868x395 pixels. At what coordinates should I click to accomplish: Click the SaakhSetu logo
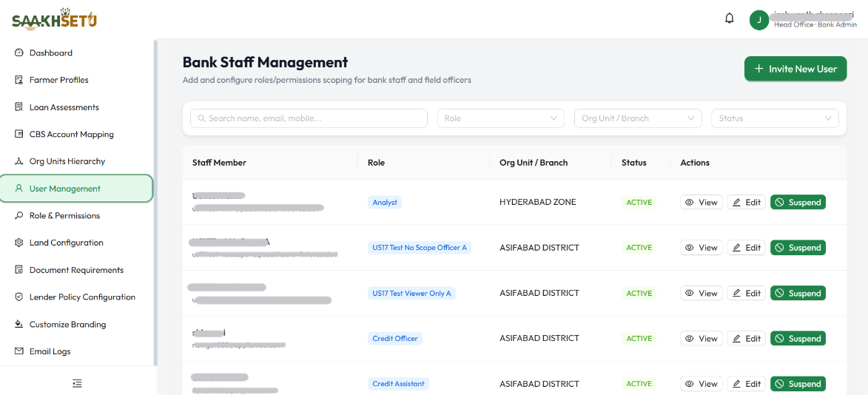point(54,20)
